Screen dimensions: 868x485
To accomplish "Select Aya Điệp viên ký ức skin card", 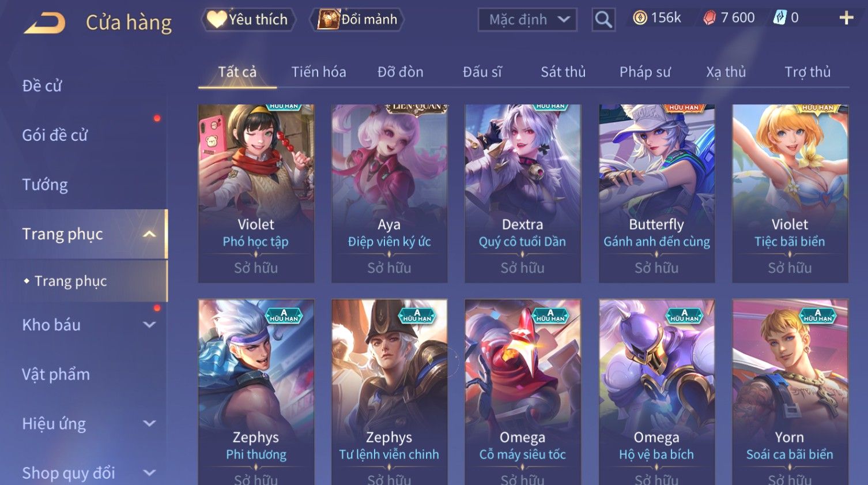I will tap(390, 193).
